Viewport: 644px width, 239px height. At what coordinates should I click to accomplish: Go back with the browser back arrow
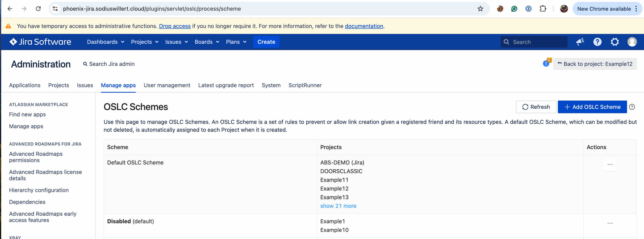tap(10, 9)
